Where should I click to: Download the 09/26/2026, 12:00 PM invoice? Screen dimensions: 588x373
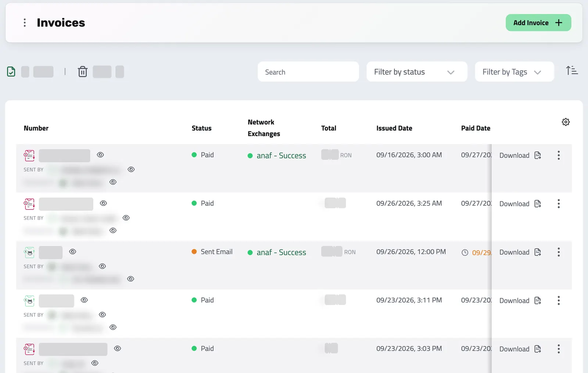point(520,252)
